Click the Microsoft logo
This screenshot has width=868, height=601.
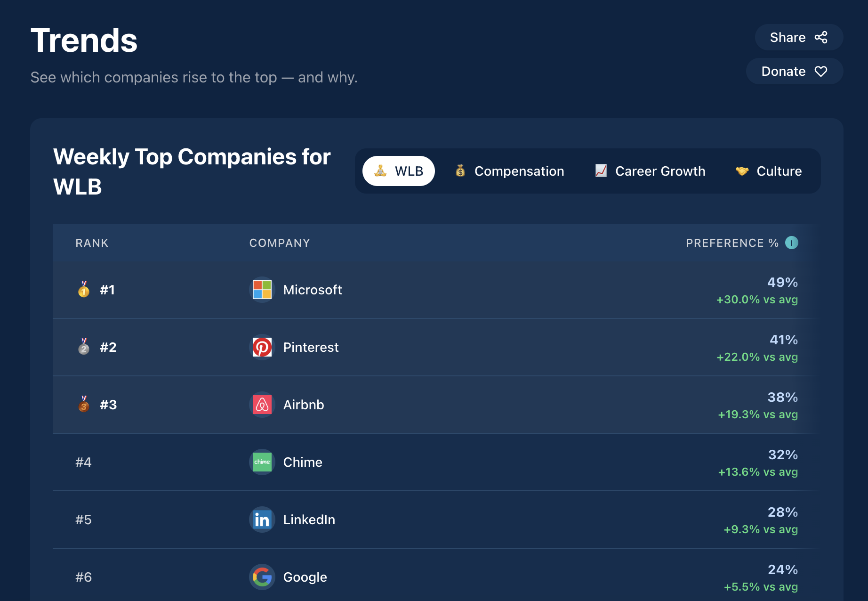pyautogui.click(x=262, y=290)
